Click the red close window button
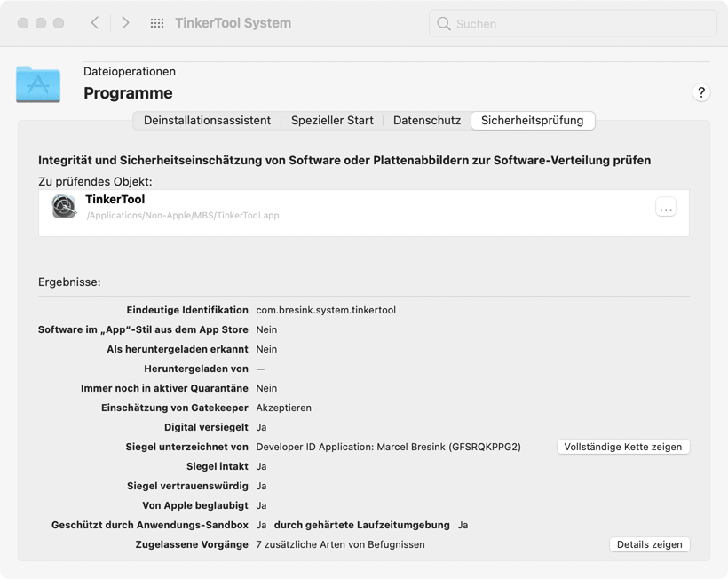Screen dimensions: 728x579 [23, 23]
